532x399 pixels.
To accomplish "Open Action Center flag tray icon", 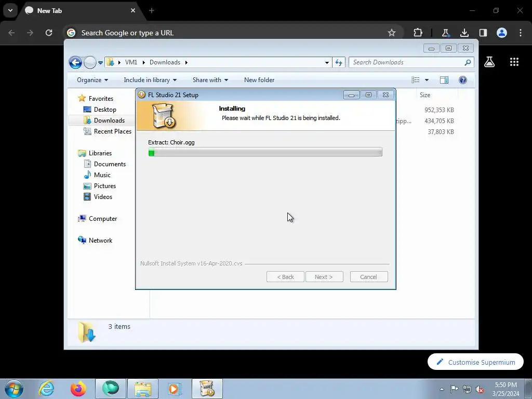I will tap(454, 389).
